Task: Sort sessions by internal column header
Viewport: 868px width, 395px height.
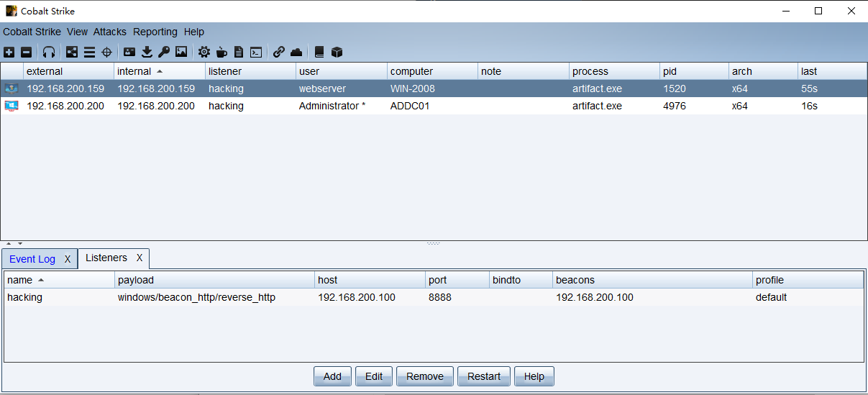Action: (x=160, y=71)
